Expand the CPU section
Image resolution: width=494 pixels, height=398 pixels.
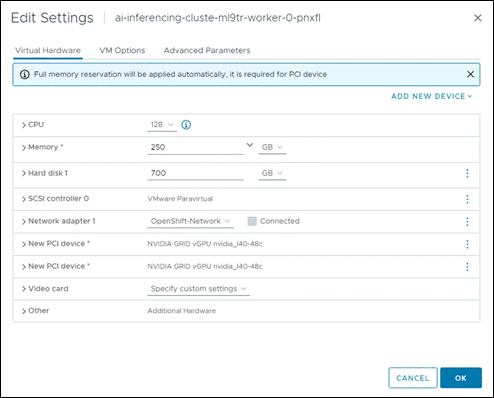(x=24, y=125)
